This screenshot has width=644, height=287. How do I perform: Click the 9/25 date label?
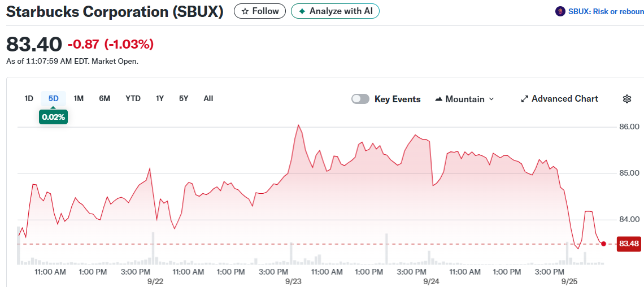coord(569,282)
